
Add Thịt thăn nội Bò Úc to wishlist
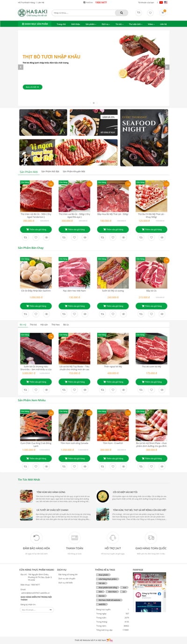[x=36, y=238]
